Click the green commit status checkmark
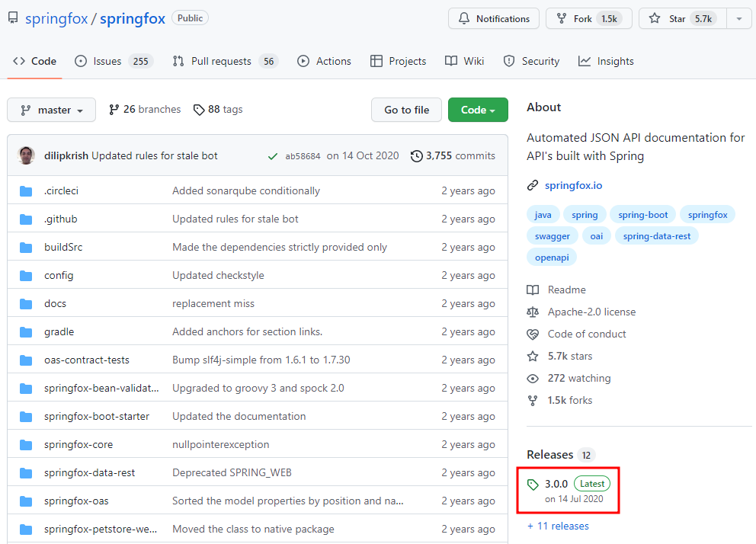This screenshot has width=756, height=544. click(272, 156)
